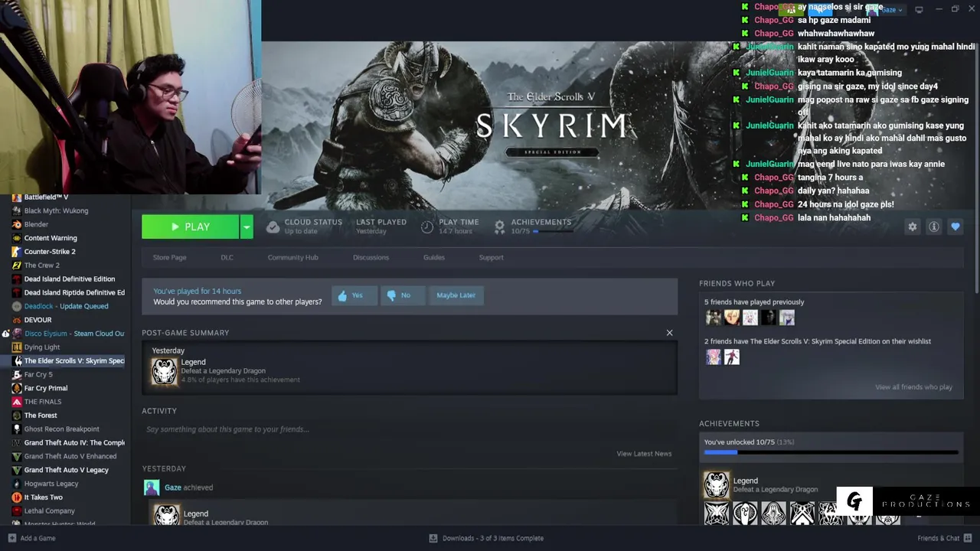Click the Legend achievement icon in Post-Game Summary
The height and width of the screenshot is (551, 980).
pos(164,371)
